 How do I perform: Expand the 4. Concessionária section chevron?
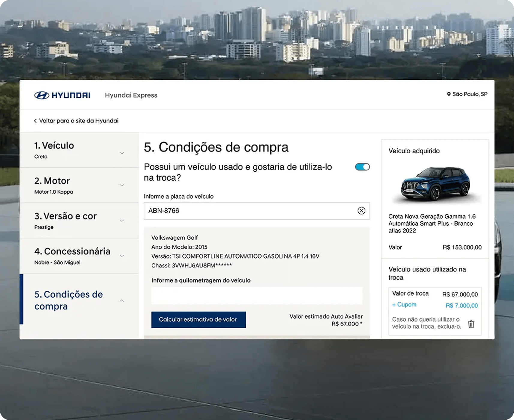click(x=122, y=256)
